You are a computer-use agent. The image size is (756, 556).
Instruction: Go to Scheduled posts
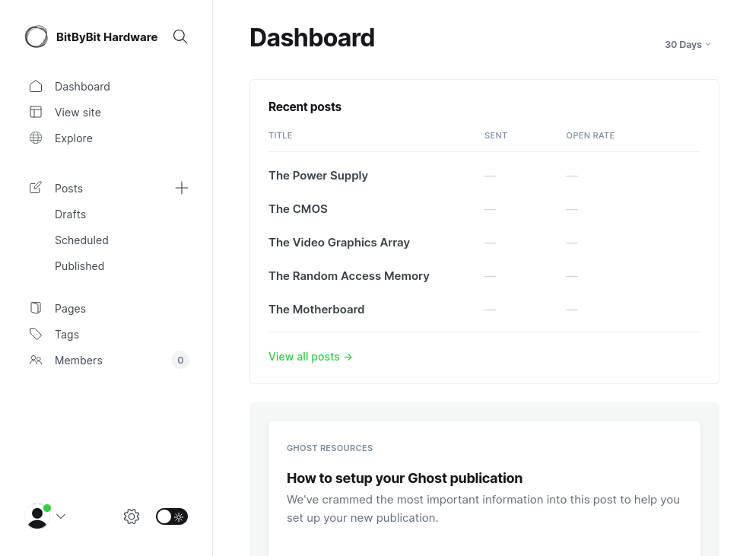pos(81,240)
